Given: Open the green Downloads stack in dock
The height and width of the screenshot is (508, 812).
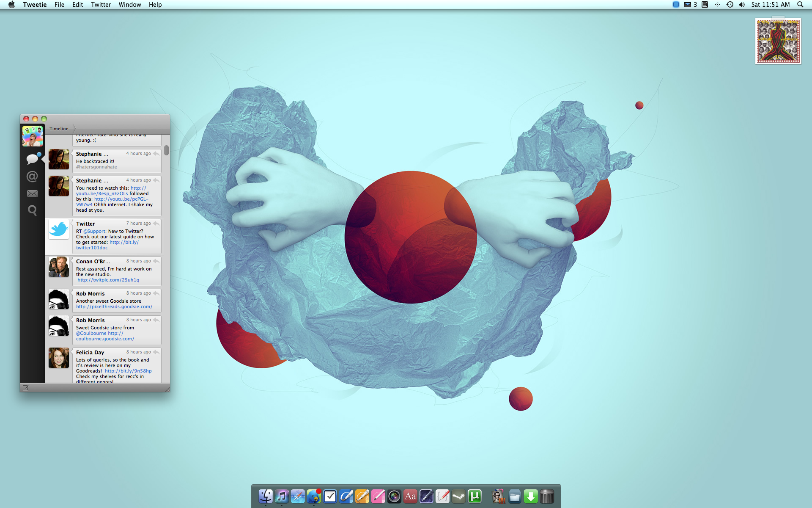Looking at the screenshot, I should coord(531,496).
